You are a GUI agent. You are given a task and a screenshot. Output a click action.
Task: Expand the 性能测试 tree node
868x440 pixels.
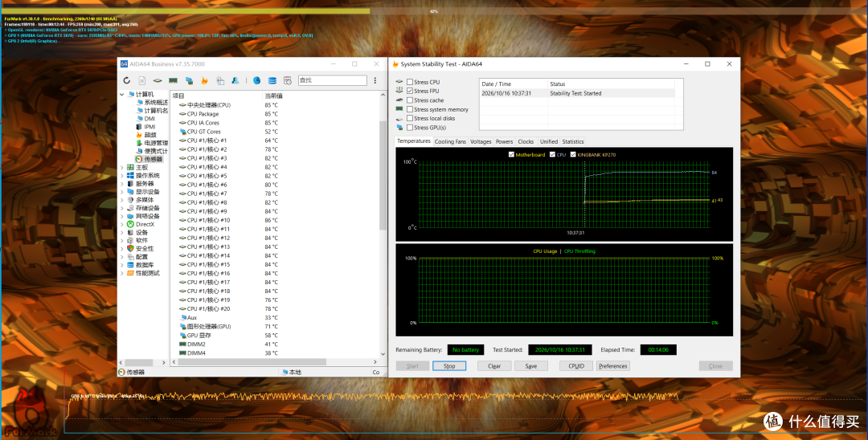point(122,273)
